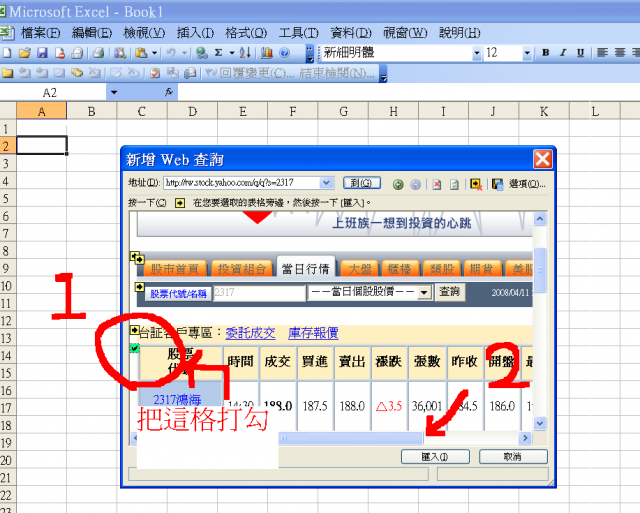
Task: Click the vertical scrollbar thumb in the web view
Action: [x=540, y=270]
